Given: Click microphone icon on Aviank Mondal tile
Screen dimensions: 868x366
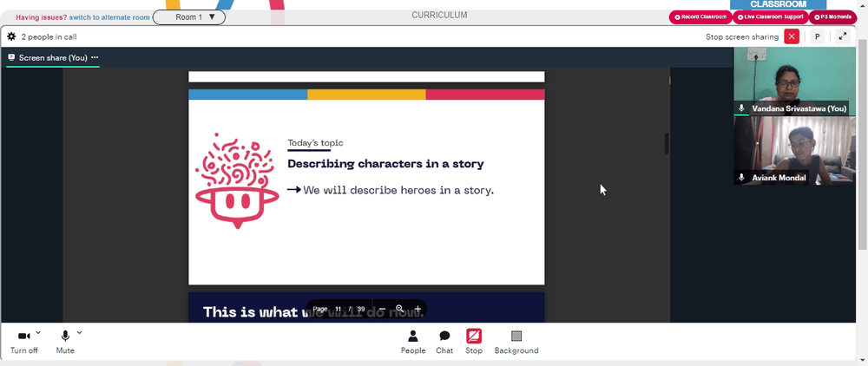Looking at the screenshot, I should point(742,178).
